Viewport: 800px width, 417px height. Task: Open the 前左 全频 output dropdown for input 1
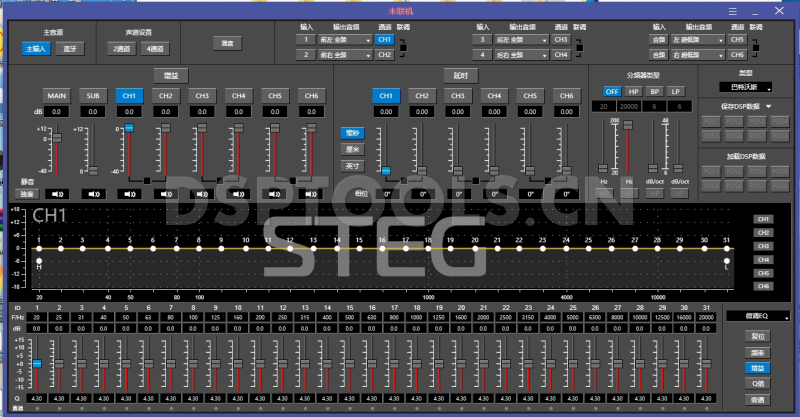pos(345,39)
